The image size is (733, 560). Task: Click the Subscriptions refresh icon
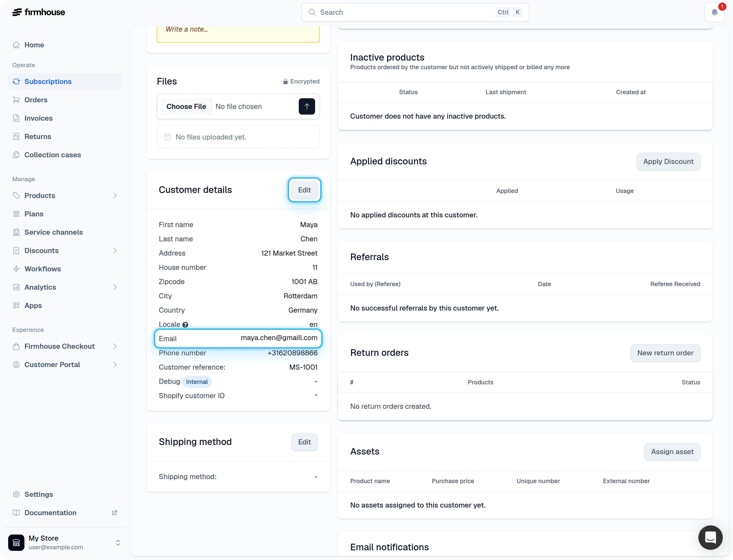(16, 81)
